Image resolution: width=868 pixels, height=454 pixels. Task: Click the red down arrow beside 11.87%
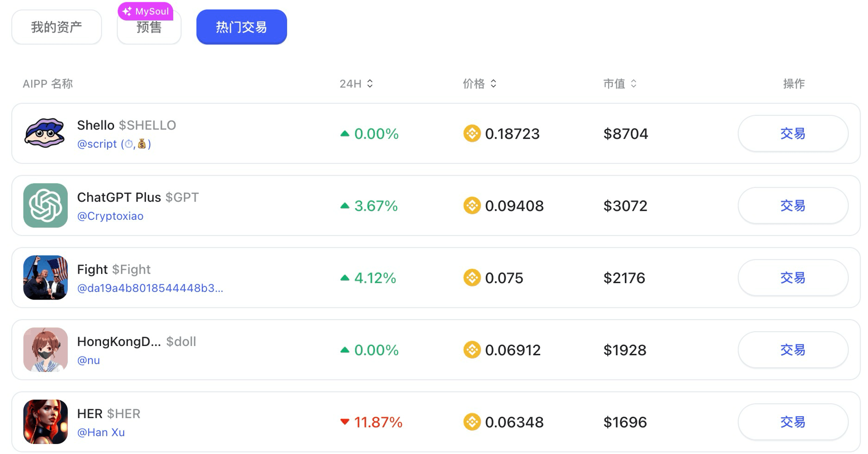345,422
